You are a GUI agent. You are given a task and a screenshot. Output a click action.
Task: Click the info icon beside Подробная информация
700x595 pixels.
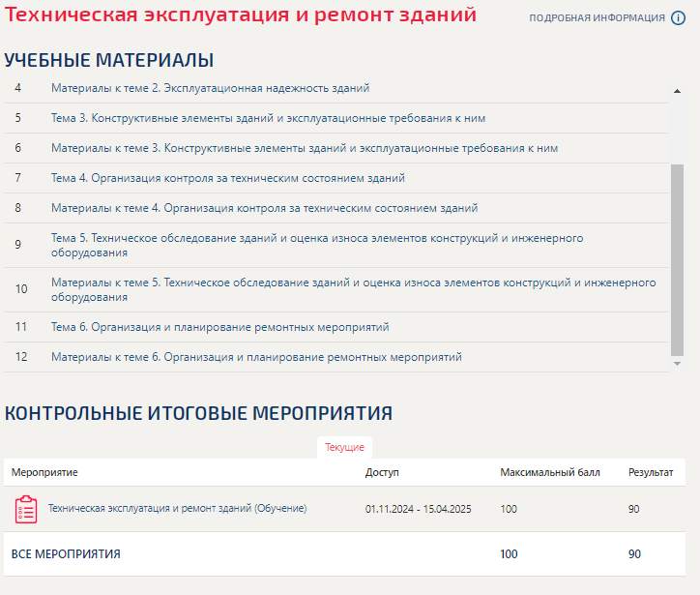click(x=678, y=17)
